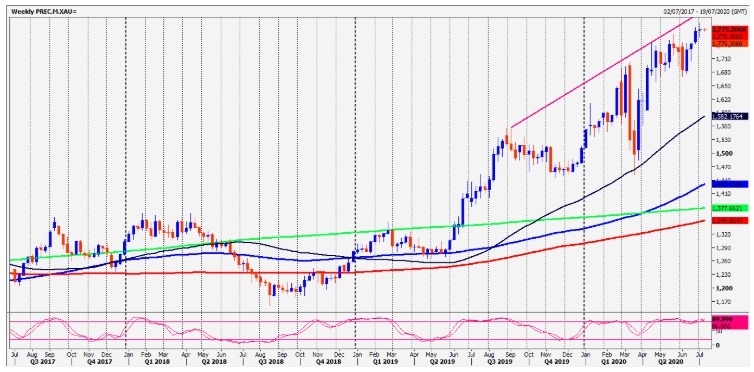Click the "Weekly PREC.M.XAU=" chart title
This screenshot has width=754, height=372.
[44, 11]
